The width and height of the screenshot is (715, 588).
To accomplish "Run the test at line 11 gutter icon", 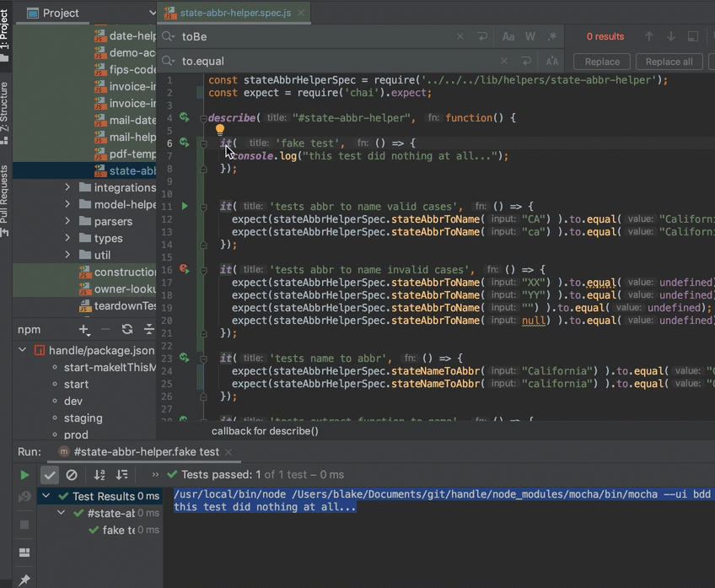I will pos(183,205).
